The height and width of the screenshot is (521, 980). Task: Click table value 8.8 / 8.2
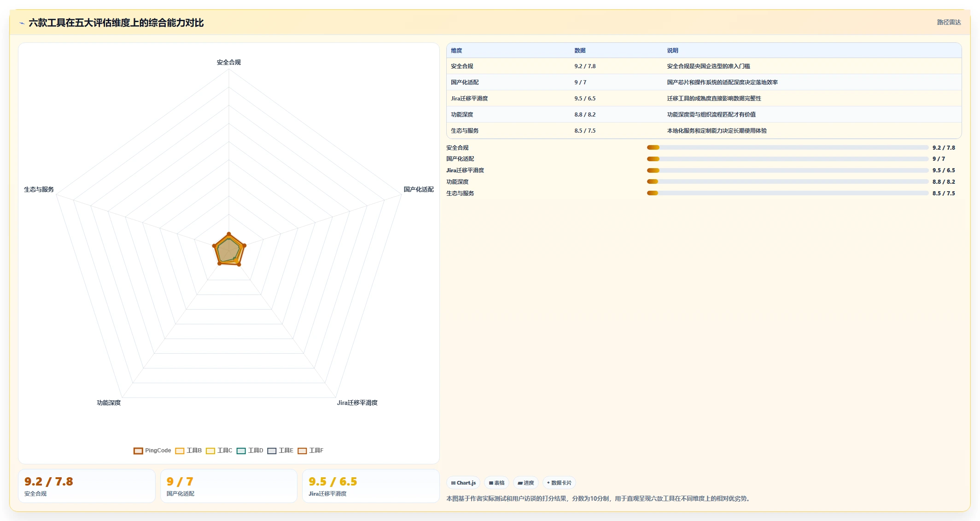pyautogui.click(x=585, y=115)
